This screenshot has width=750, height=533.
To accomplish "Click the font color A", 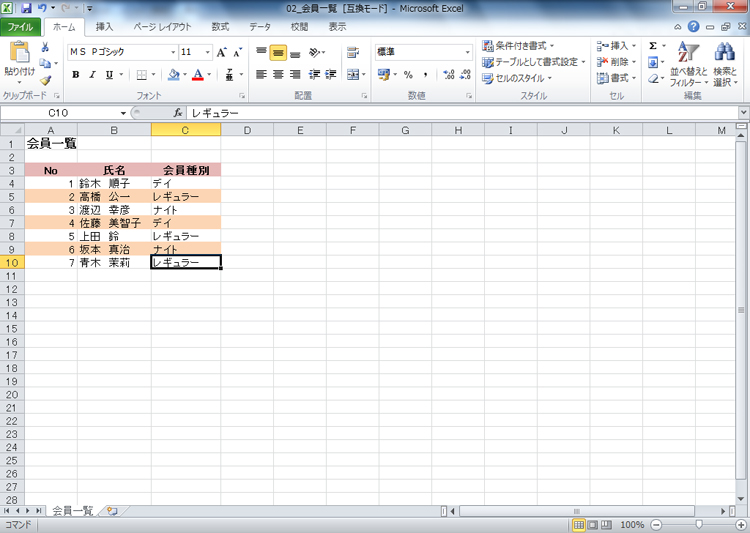I will (198, 75).
